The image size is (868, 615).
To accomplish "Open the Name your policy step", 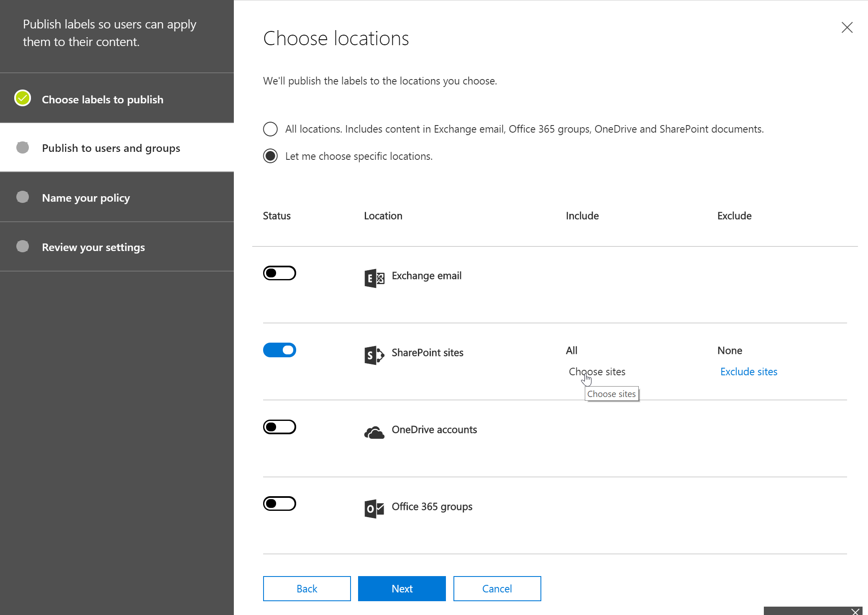I will click(86, 197).
